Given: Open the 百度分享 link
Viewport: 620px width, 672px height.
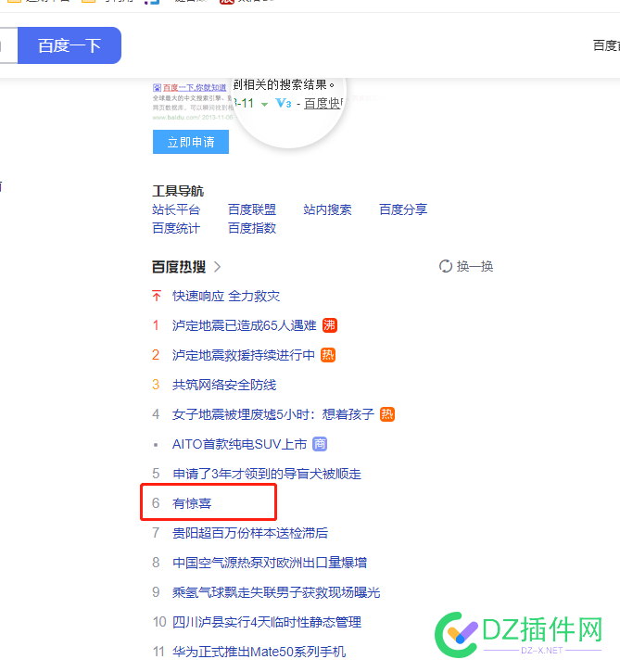Looking at the screenshot, I should tap(403, 209).
